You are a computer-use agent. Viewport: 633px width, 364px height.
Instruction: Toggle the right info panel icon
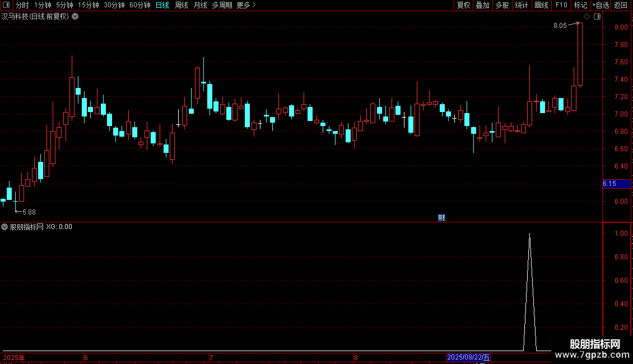click(597, 17)
